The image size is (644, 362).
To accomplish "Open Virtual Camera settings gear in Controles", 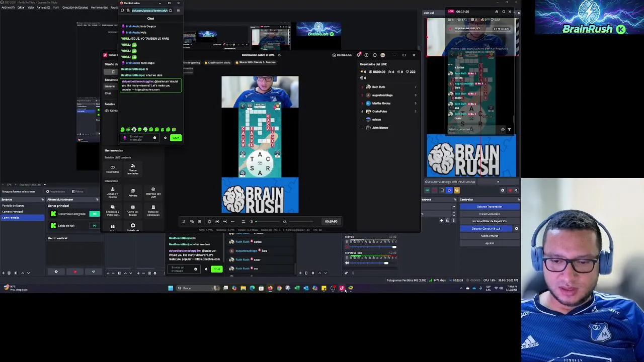I will click(x=516, y=228).
